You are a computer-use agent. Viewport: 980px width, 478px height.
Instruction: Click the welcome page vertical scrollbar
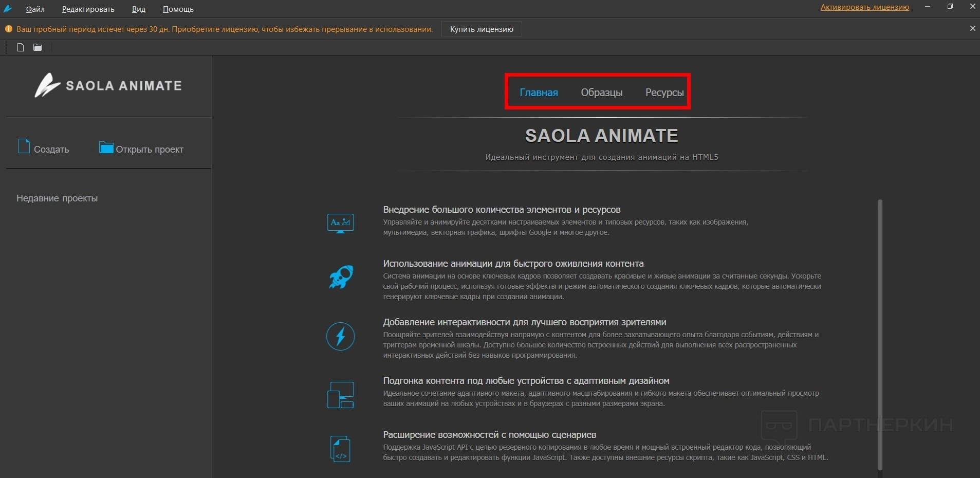[x=880, y=334]
